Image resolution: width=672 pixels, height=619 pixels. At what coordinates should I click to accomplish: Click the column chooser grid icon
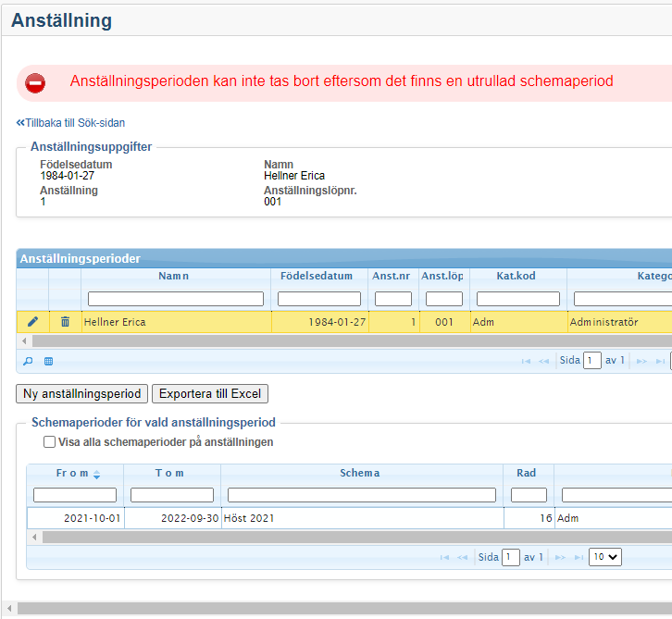(x=48, y=361)
